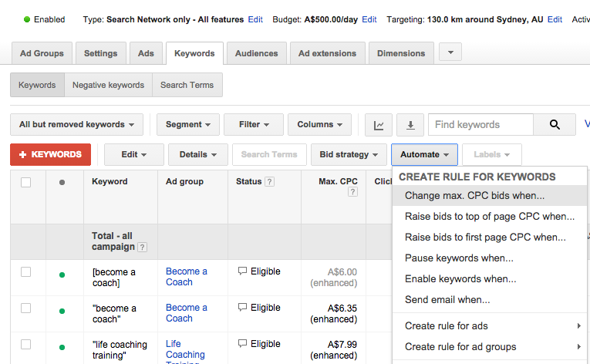The width and height of the screenshot is (590, 364).
Task: Click the green Enabled campaign status dot
Action: pos(27,19)
